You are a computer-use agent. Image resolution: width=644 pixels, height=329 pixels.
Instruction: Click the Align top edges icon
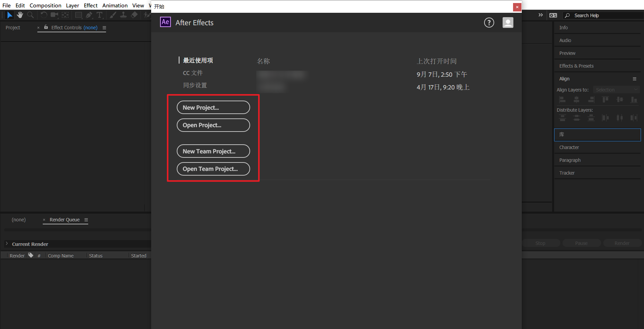[605, 100]
